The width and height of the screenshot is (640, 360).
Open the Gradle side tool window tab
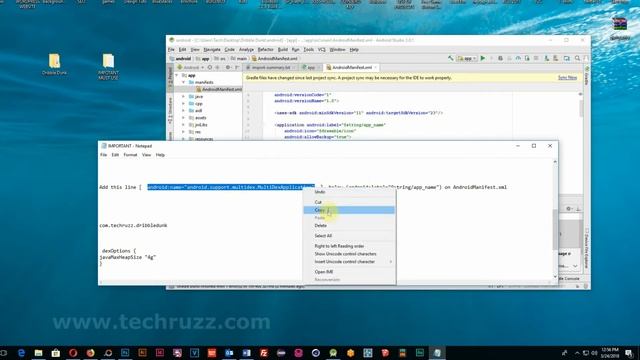(587, 76)
